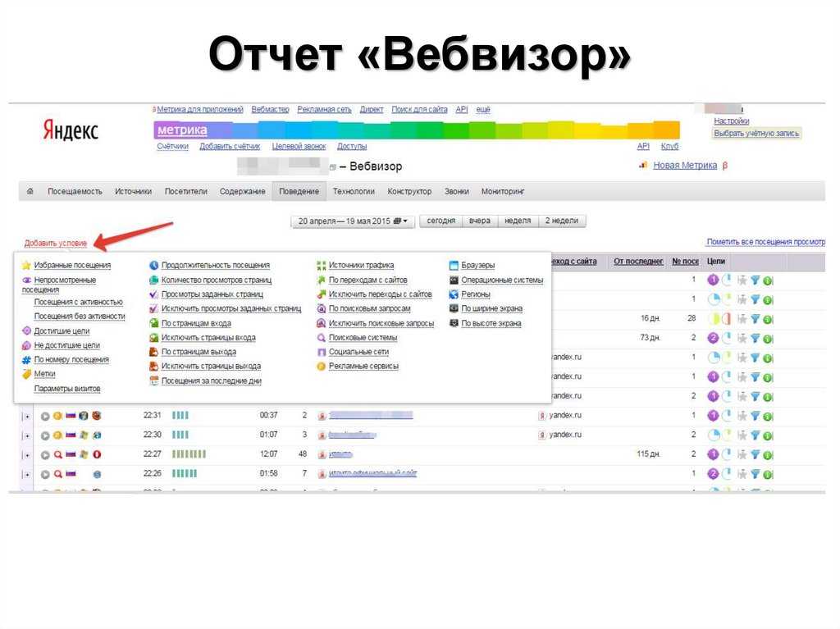Open the Добавить условие filter list
The height and width of the screenshot is (629, 840).
(55, 244)
